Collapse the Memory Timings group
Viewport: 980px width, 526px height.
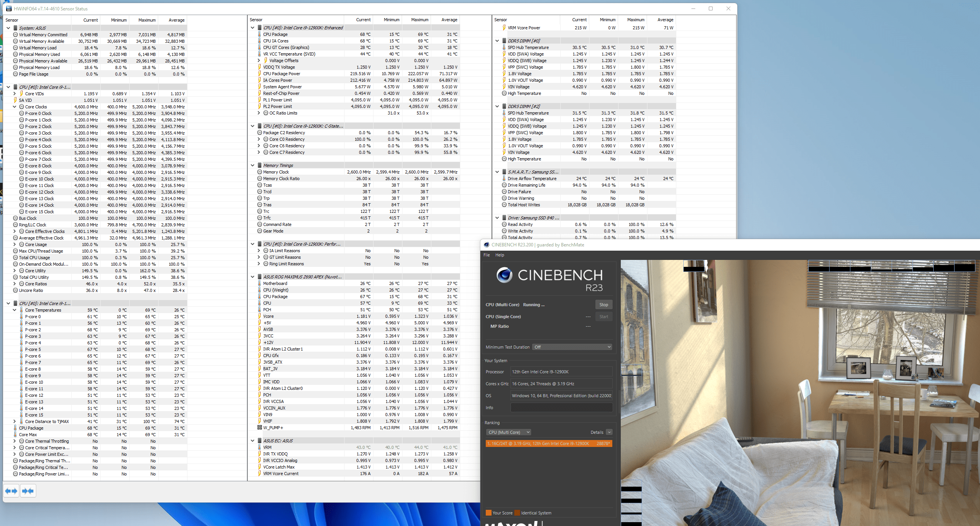click(253, 165)
